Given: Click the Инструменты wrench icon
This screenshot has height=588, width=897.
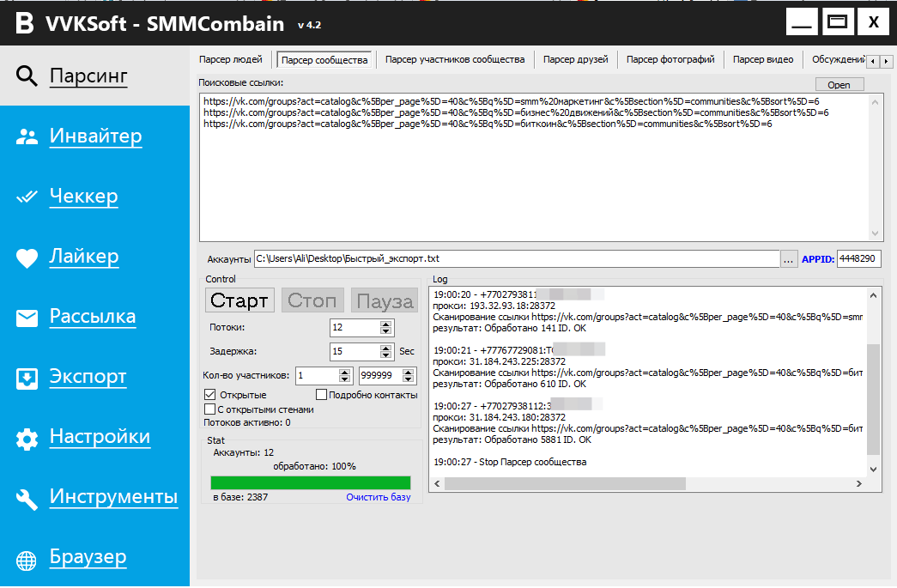Looking at the screenshot, I should click(27, 499).
